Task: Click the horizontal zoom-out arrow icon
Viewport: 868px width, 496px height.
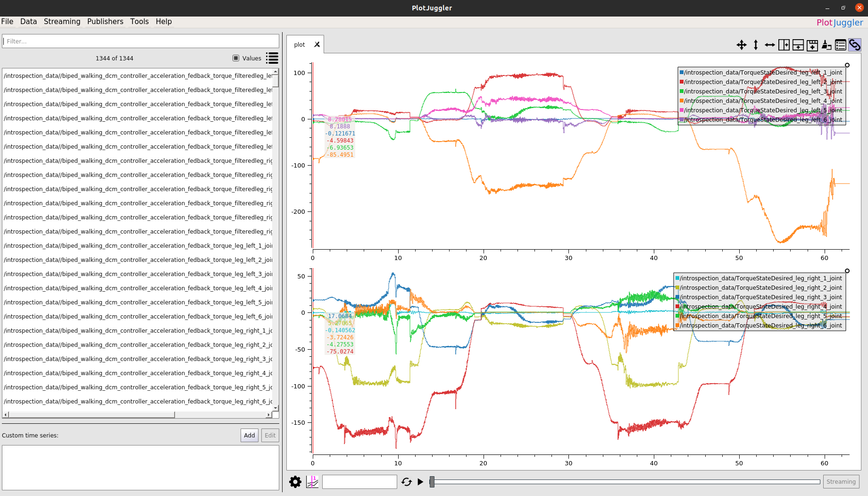Action: click(x=770, y=45)
